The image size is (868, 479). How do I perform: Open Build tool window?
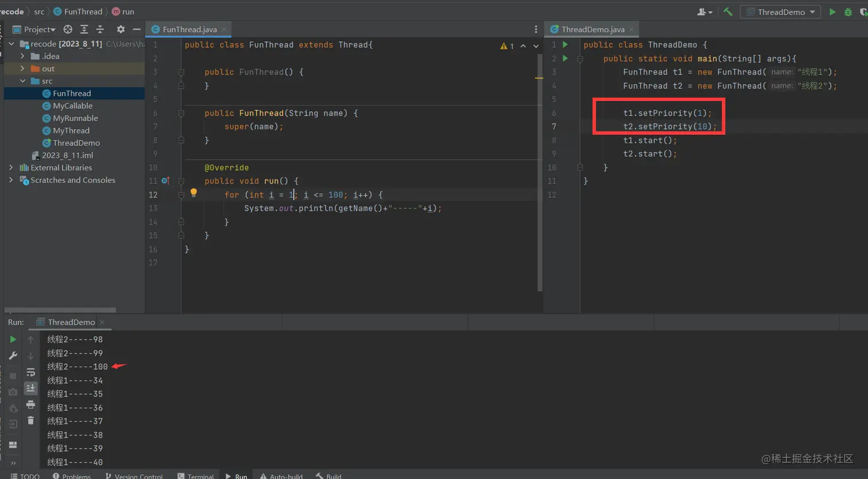coord(328,476)
